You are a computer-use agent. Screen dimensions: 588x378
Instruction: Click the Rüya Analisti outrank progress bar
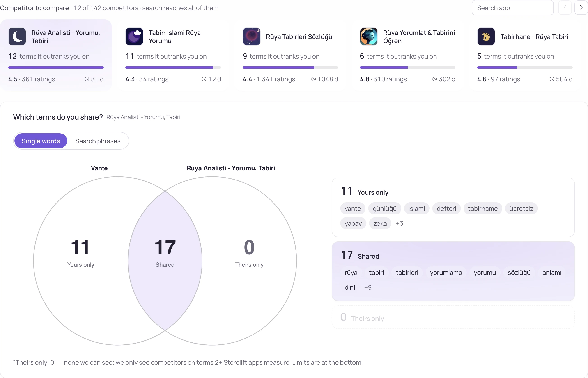(56, 68)
